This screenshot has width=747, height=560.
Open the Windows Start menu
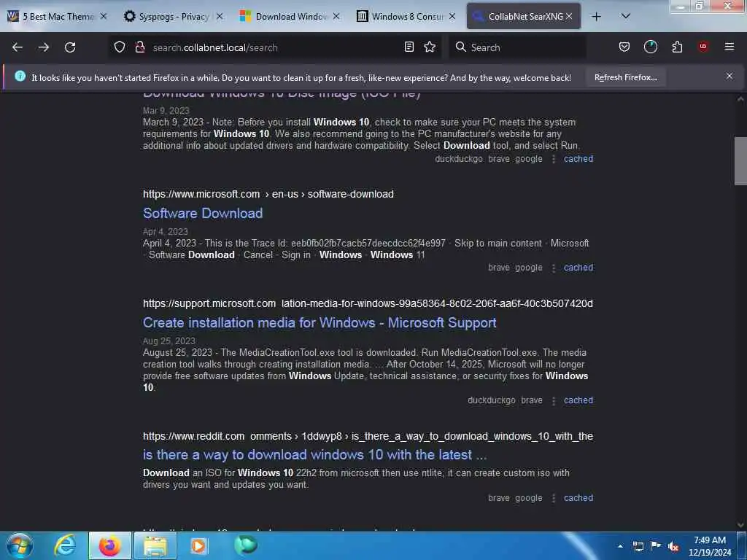(x=19, y=545)
